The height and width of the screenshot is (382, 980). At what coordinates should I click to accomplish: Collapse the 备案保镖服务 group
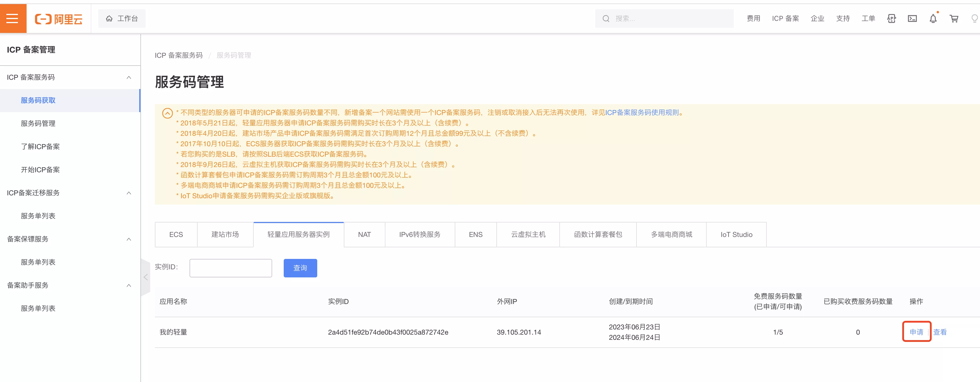[x=70, y=239]
